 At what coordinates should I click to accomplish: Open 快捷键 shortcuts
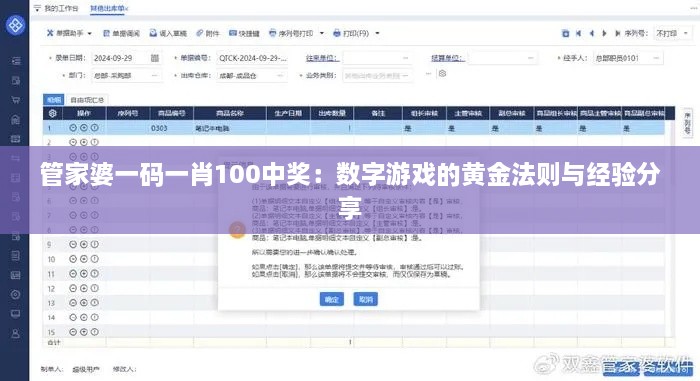[244, 33]
